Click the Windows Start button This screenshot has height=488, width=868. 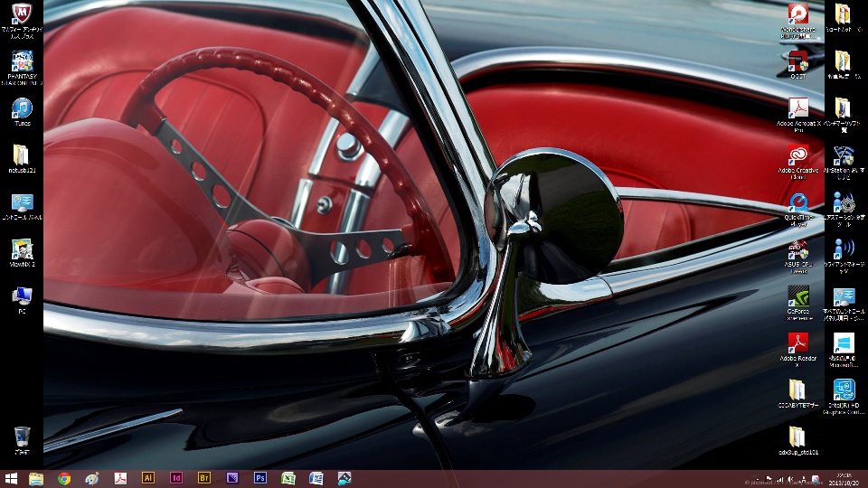[12, 479]
